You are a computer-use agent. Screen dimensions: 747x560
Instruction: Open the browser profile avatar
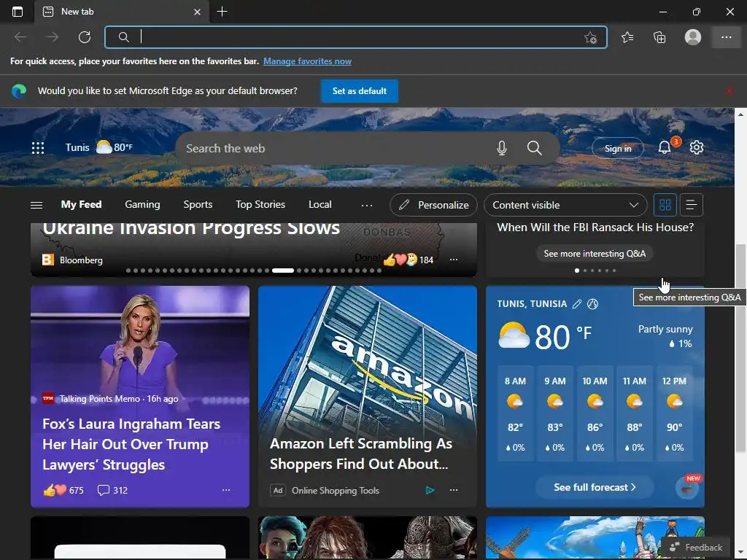[x=693, y=37]
